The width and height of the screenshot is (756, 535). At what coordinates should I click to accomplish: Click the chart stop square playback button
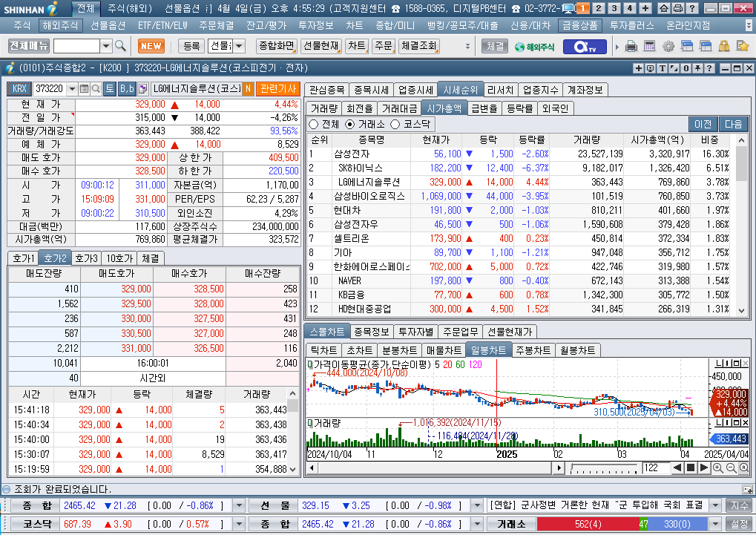pos(691,467)
